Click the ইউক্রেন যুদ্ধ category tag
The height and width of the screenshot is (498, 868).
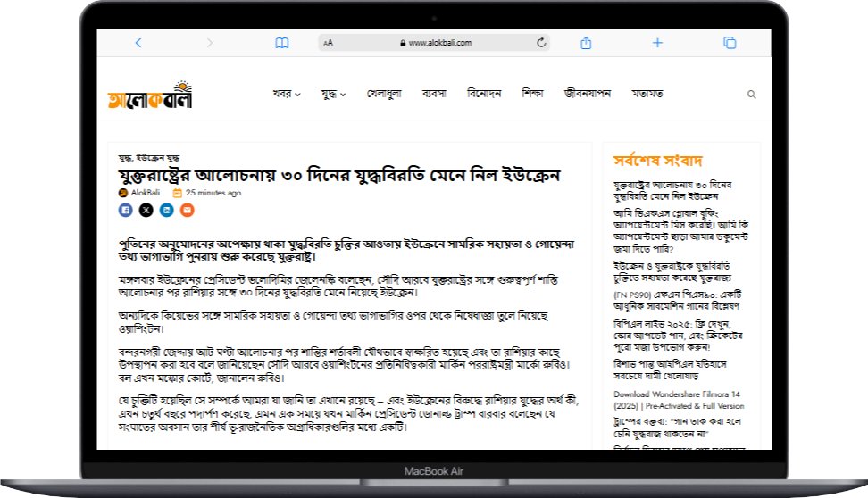[158, 158]
